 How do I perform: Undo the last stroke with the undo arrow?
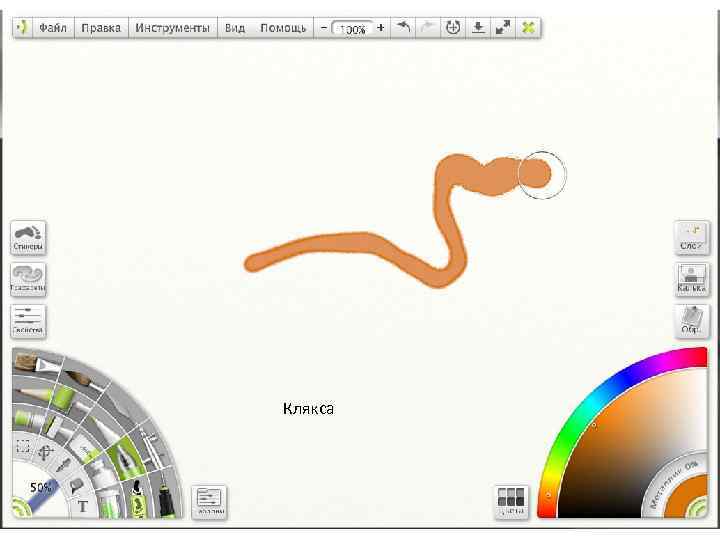tap(403, 28)
